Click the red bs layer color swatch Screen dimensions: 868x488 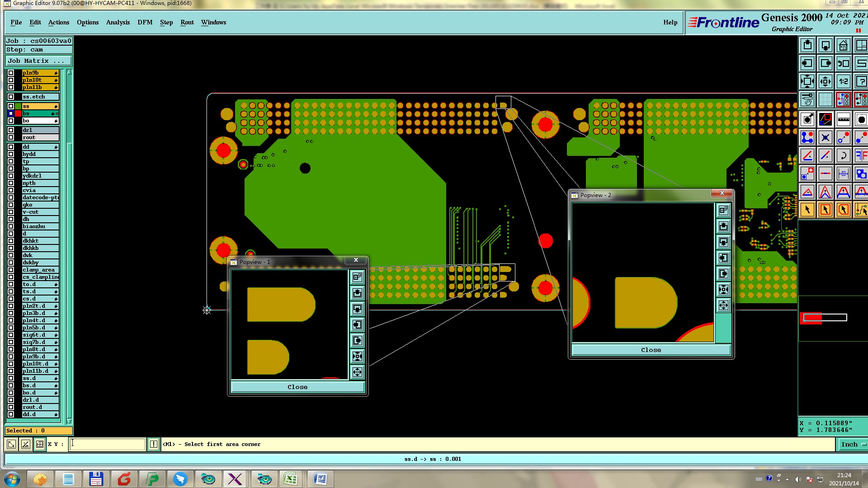(x=18, y=113)
